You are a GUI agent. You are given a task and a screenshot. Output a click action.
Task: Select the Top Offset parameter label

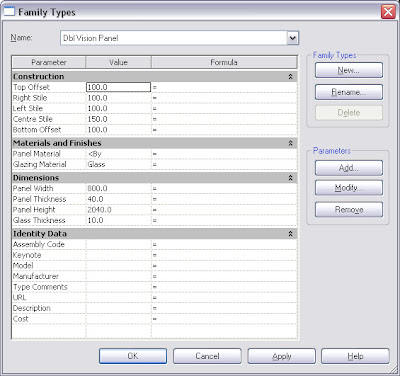coord(31,87)
